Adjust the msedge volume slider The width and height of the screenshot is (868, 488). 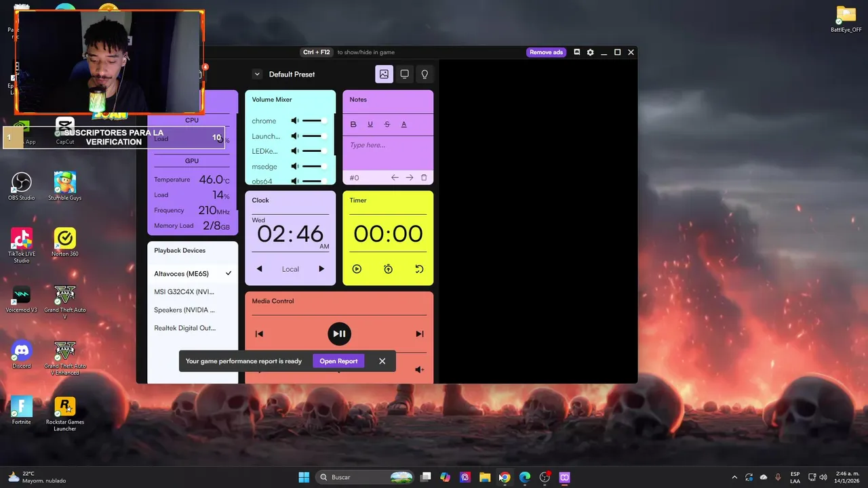click(315, 166)
